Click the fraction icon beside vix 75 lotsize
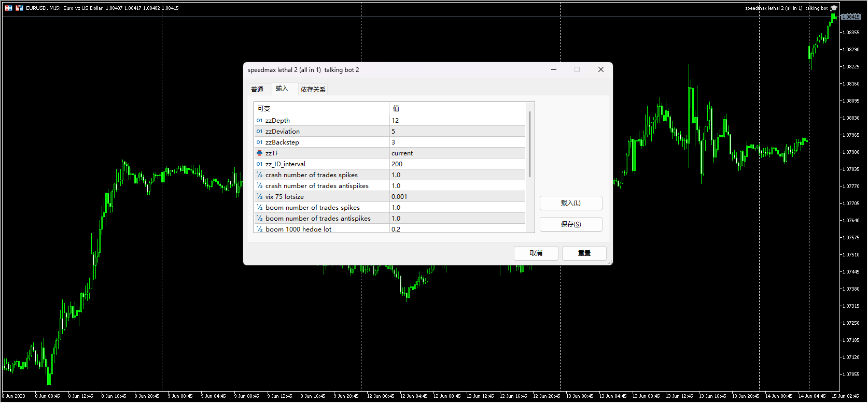This screenshot has width=868, height=403. (x=259, y=197)
